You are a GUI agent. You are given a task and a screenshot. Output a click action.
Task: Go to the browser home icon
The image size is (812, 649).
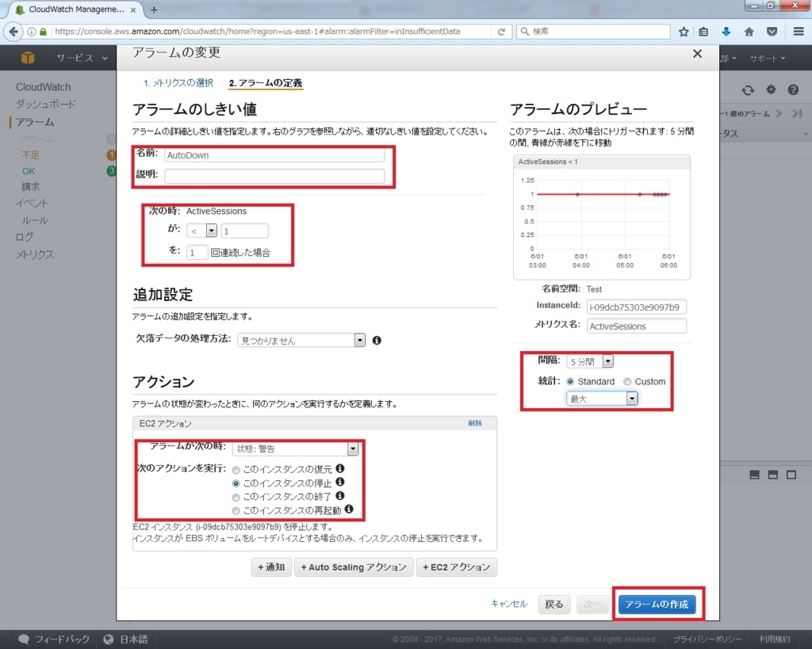click(749, 32)
